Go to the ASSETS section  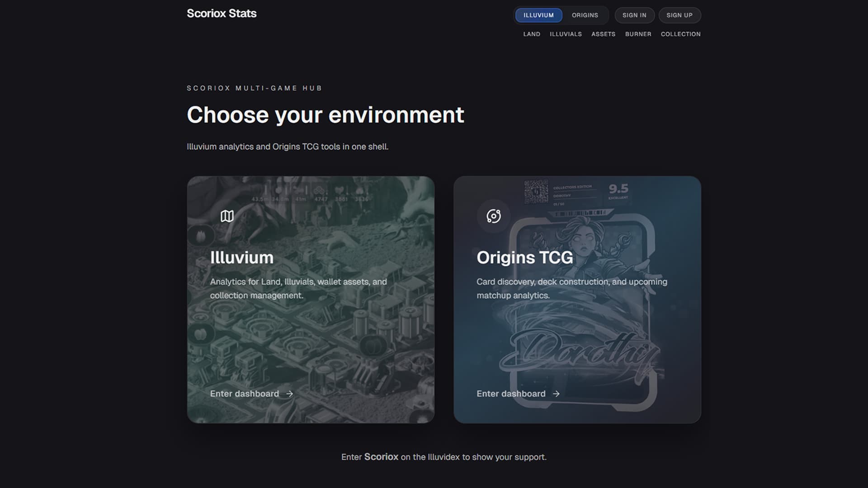(x=603, y=34)
